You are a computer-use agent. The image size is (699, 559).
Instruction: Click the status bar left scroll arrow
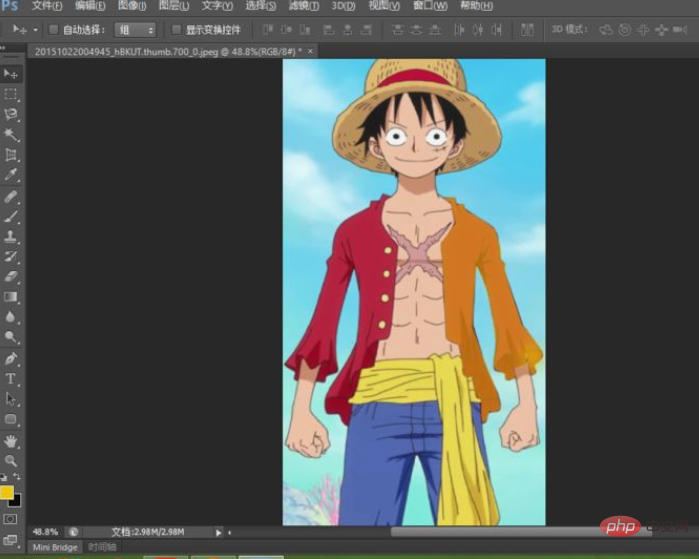coord(230,532)
